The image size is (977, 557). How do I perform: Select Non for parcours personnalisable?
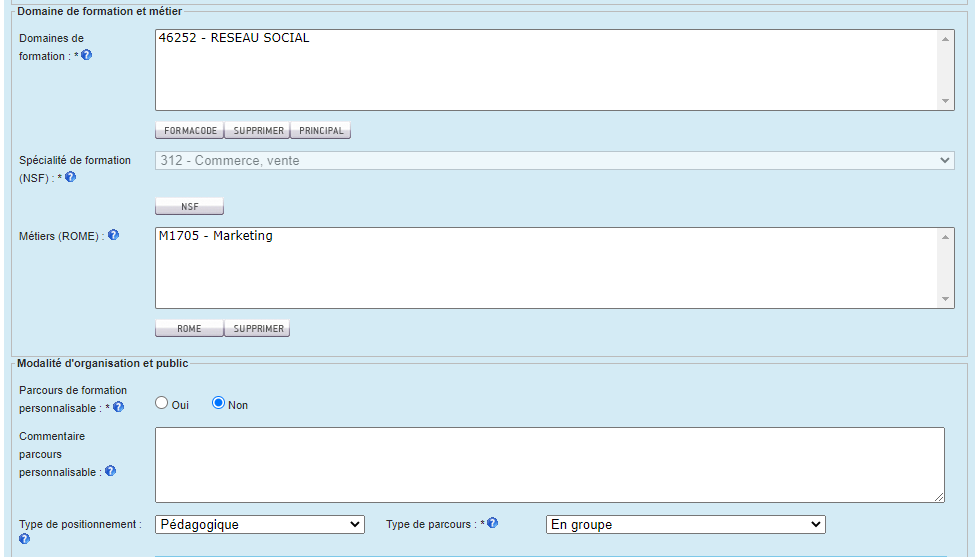click(x=218, y=403)
